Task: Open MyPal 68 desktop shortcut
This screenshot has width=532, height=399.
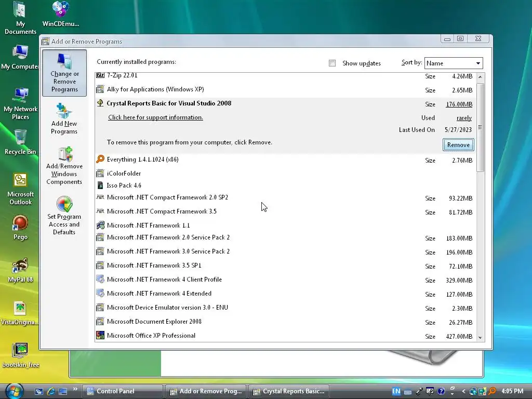Action: pos(20,270)
